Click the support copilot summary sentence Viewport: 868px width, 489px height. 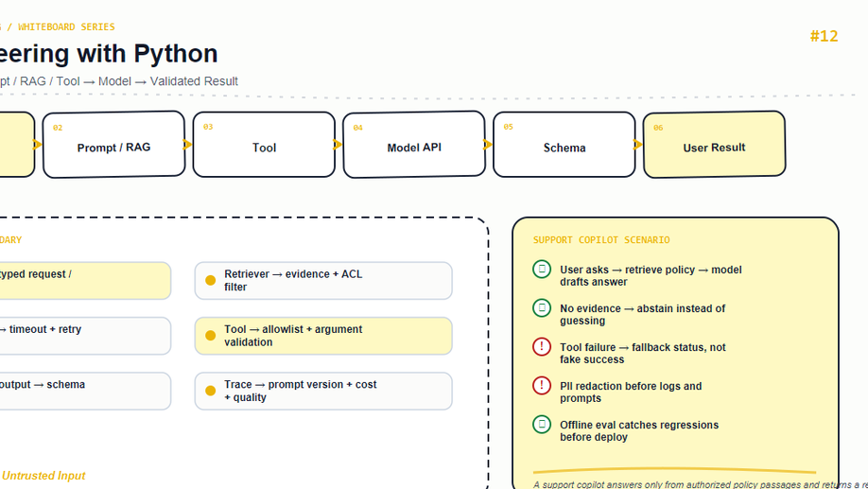701,484
